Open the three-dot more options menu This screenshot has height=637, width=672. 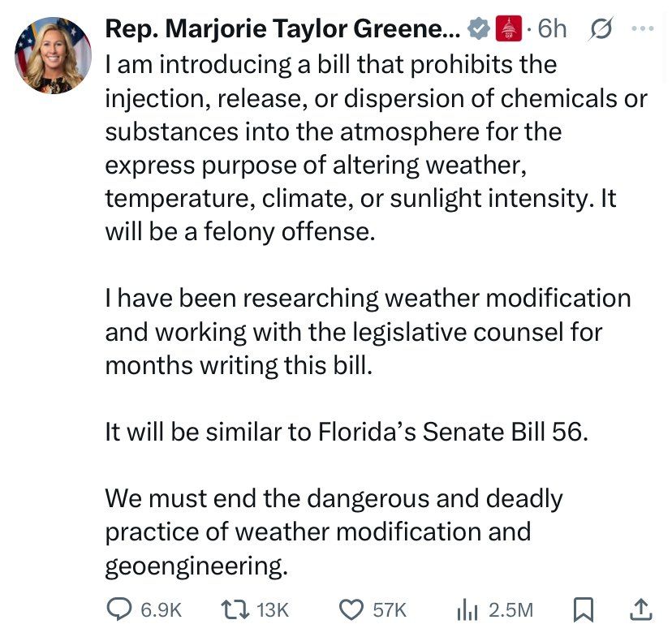[x=643, y=28]
